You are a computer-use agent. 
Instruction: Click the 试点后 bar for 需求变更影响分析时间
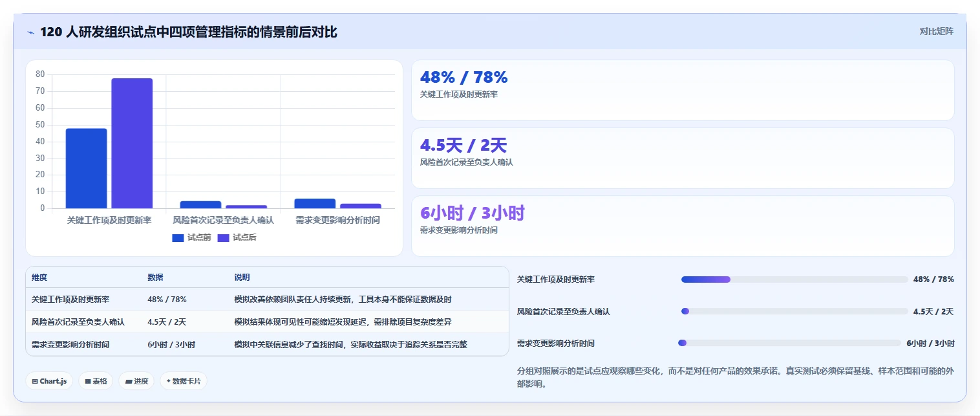361,206
